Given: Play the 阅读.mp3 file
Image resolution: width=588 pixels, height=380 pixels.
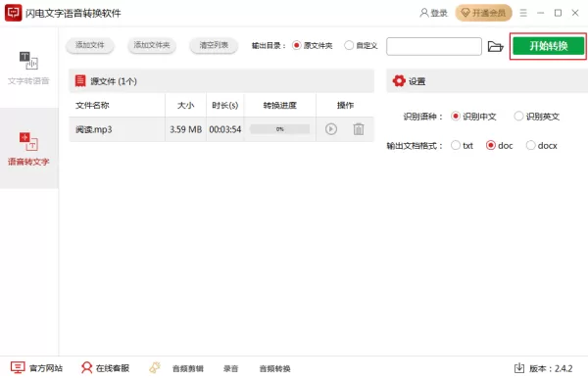Looking at the screenshot, I should pyautogui.click(x=331, y=129).
